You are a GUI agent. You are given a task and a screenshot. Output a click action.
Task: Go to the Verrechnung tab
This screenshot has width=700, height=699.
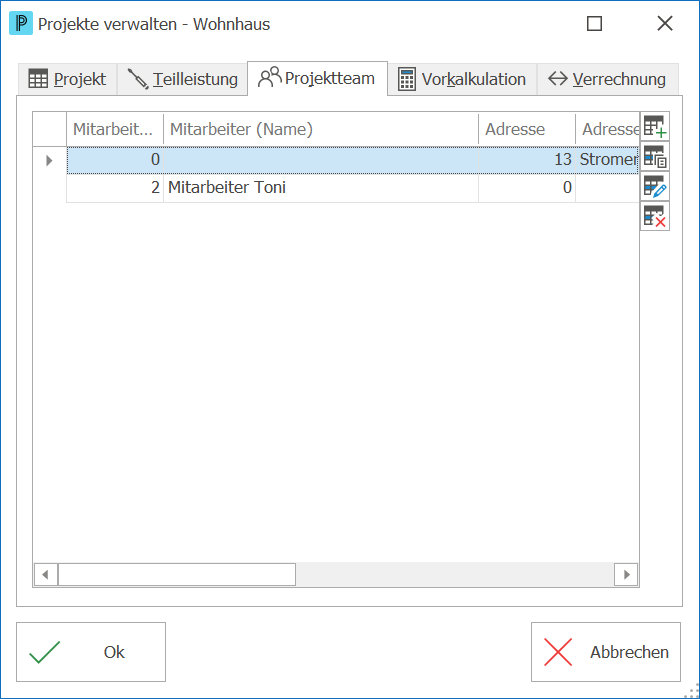[x=608, y=79]
